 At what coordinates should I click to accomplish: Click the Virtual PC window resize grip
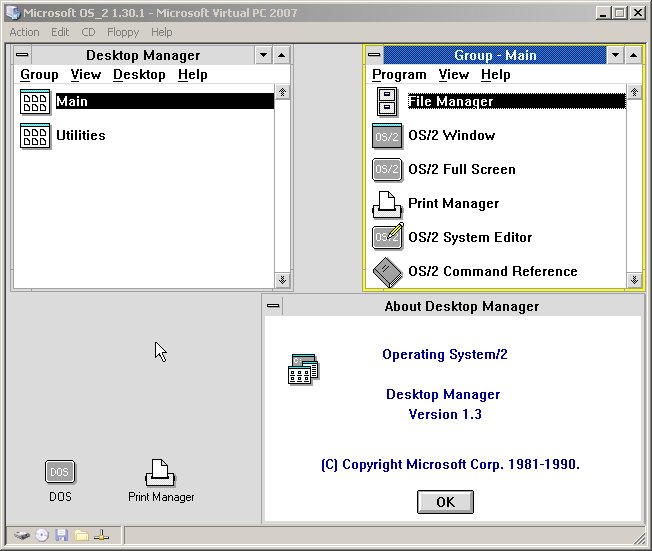639,539
